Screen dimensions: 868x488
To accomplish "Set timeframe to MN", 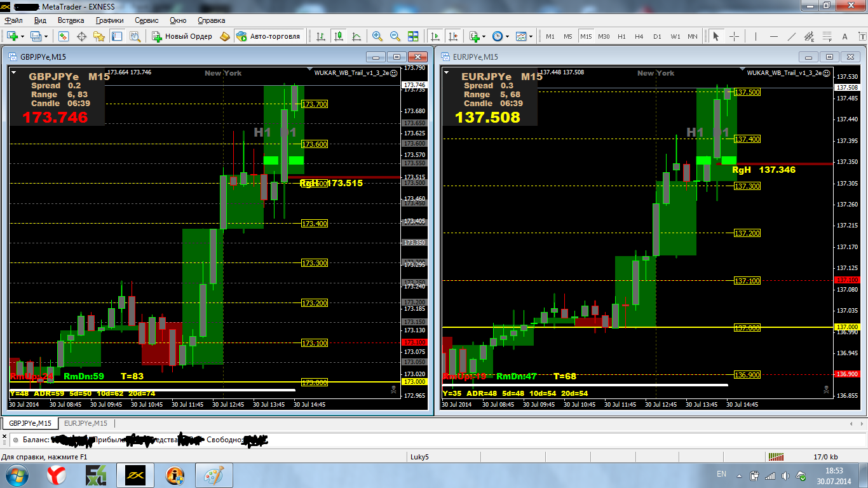I will coord(693,36).
